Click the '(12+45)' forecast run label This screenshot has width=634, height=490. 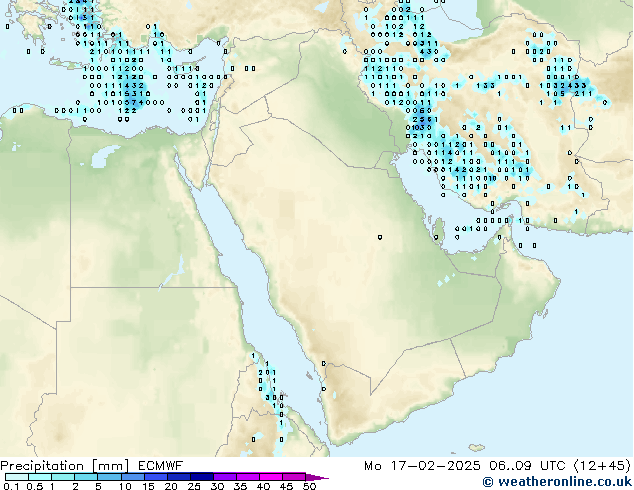point(602,466)
